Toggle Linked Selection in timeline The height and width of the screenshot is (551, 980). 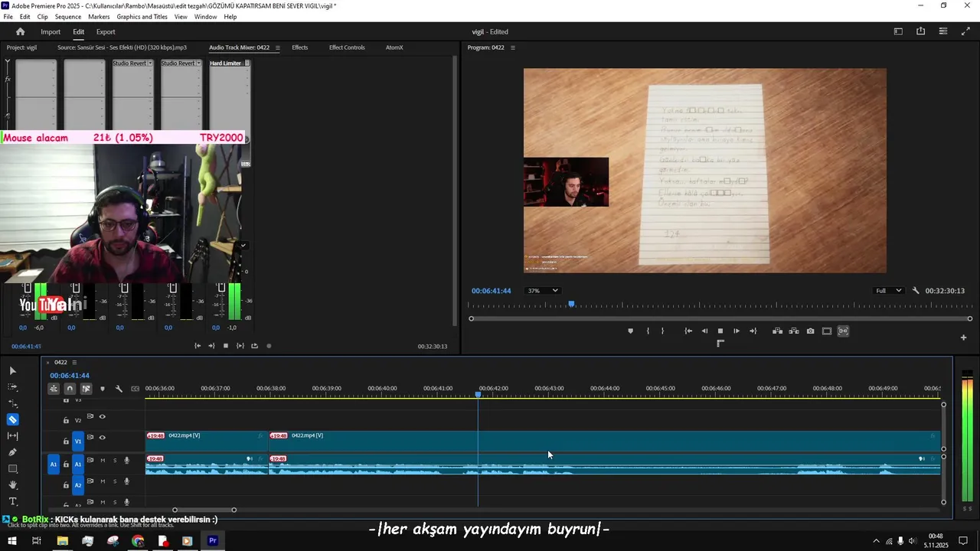(x=86, y=389)
